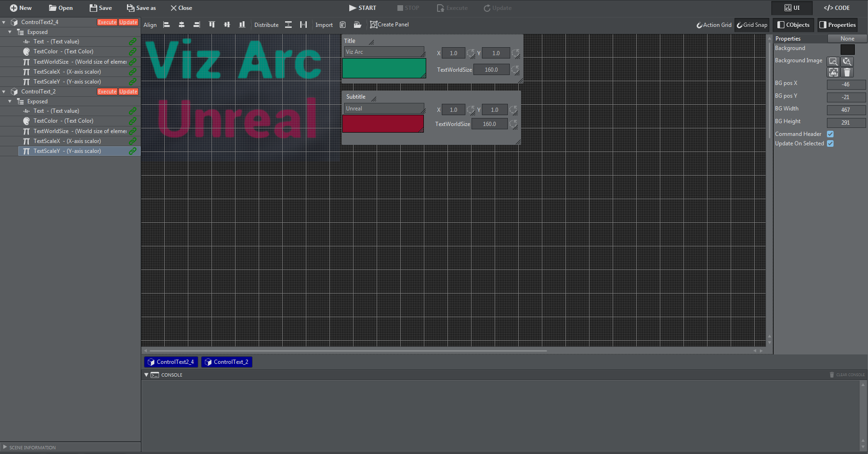This screenshot has height=454, width=868.
Task: Open the Background color swatch
Action: (x=848, y=49)
